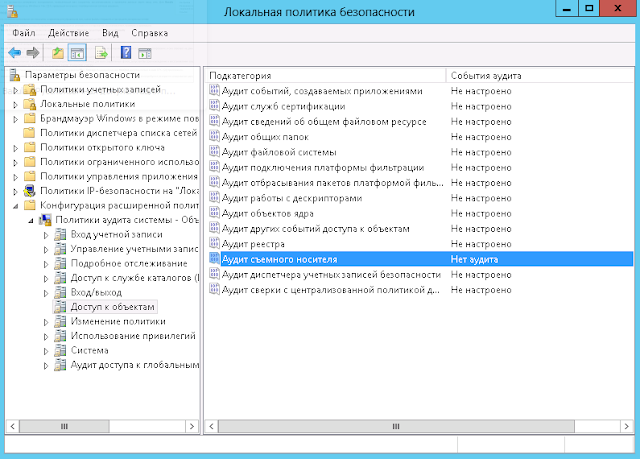Expand the Изменение политики tree arrow
Viewport: 640px width, 459px height.
click(x=45, y=322)
